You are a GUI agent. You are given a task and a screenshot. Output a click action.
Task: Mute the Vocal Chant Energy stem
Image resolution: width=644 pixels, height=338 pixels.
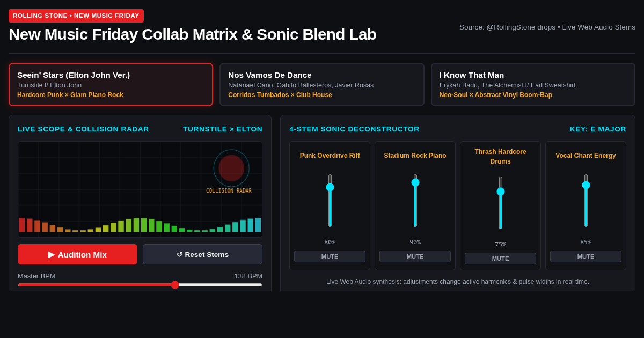click(x=586, y=256)
